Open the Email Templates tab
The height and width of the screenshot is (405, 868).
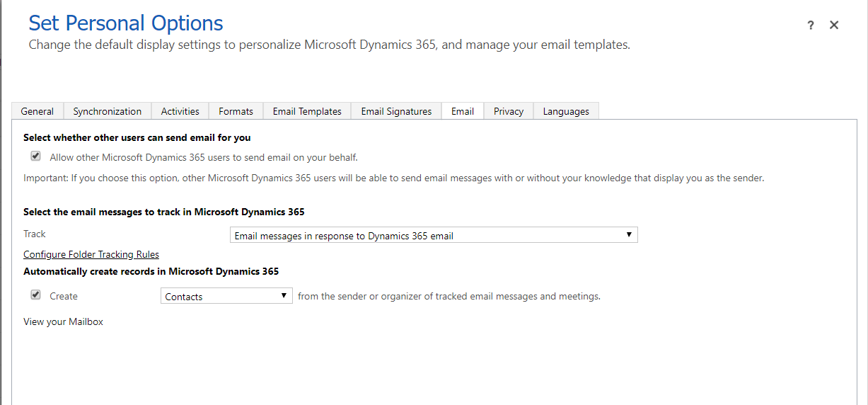pyautogui.click(x=307, y=111)
